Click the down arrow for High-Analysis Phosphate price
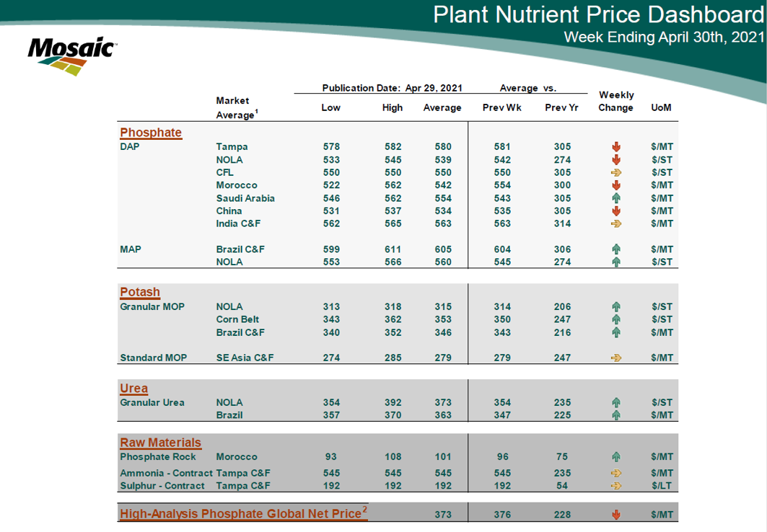The image size is (767, 532). point(616,515)
